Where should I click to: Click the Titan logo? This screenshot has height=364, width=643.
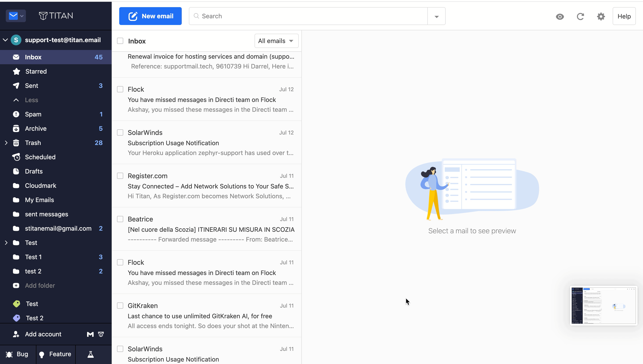[x=56, y=16]
